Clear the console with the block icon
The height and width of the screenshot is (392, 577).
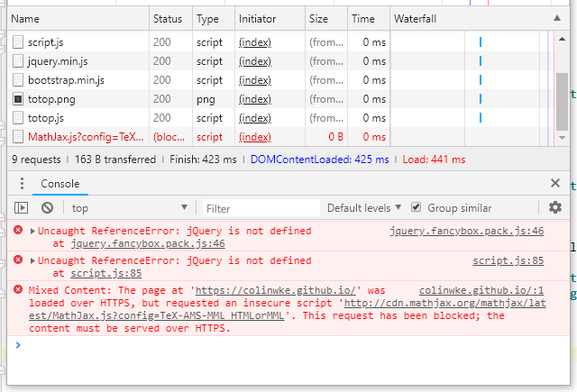tap(47, 208)
